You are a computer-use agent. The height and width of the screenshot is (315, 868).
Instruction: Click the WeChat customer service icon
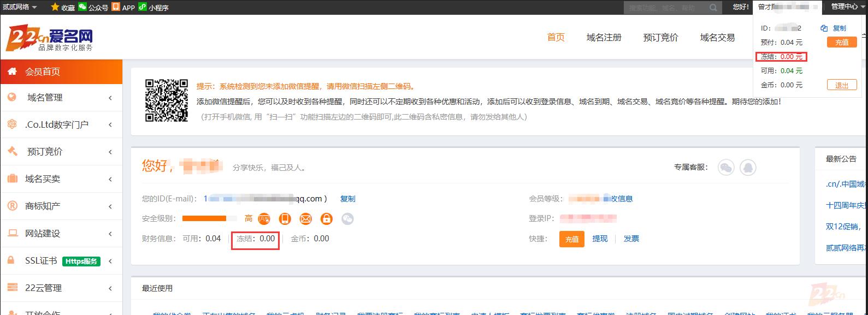click(726, 168)
